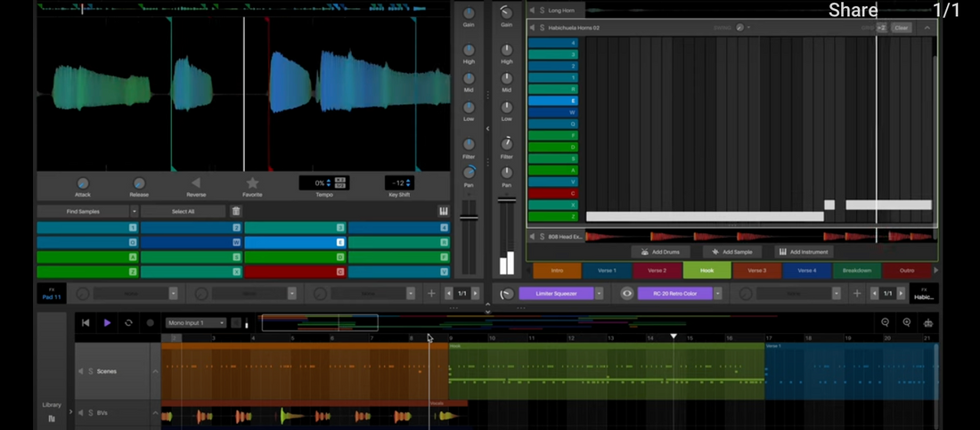Toggle the RC-20 Retro Color eye icon
The height and width of the screenshot is (430, 980).
point(627,293)
